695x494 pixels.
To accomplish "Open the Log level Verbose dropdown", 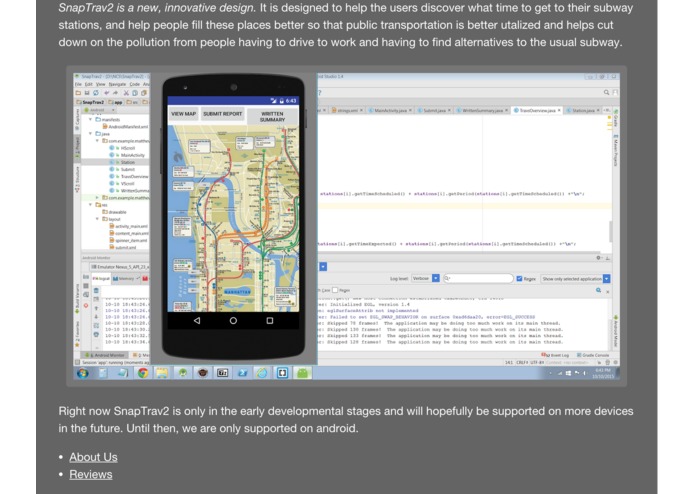I will click(x=425, y=278).
